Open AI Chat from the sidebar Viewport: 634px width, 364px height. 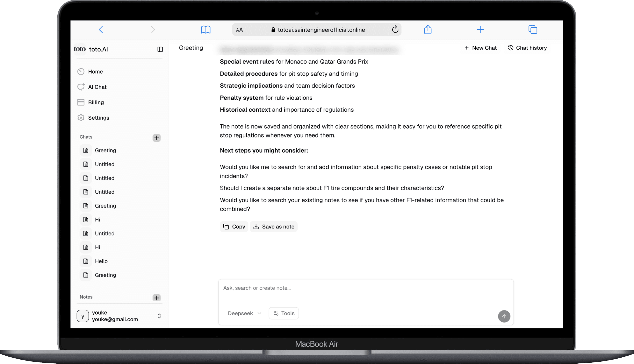(x=97, y=87)
